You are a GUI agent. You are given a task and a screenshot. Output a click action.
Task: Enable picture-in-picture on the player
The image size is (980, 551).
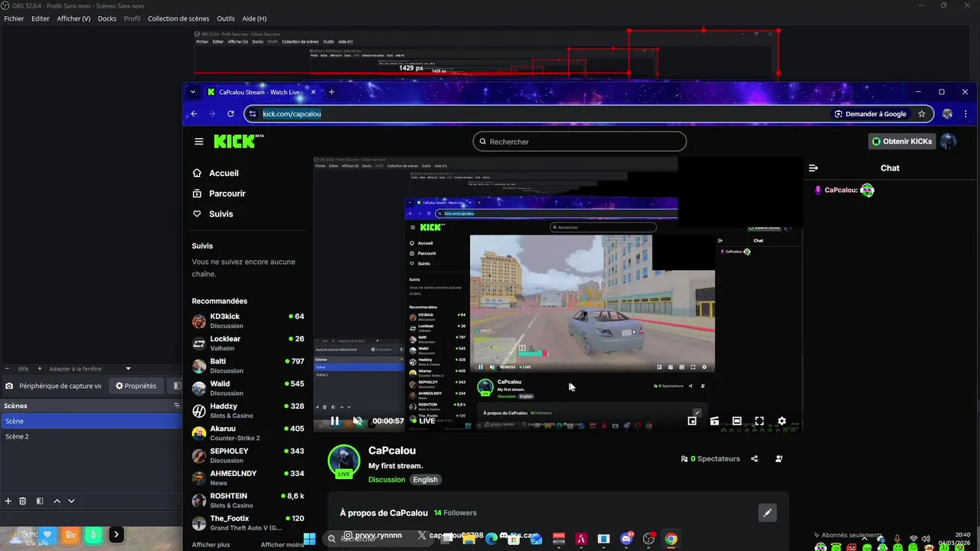692,421
